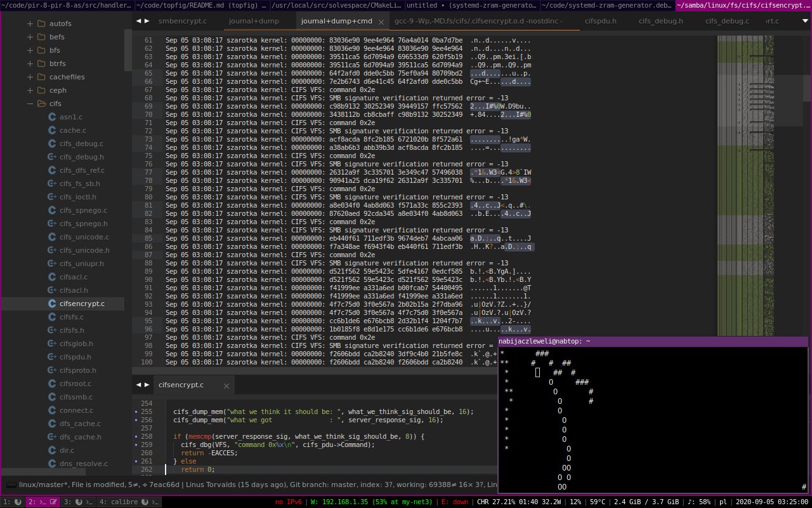The image size is (812, 508).
Task: Open the tab list dropdown arrow
Action: 804,21
